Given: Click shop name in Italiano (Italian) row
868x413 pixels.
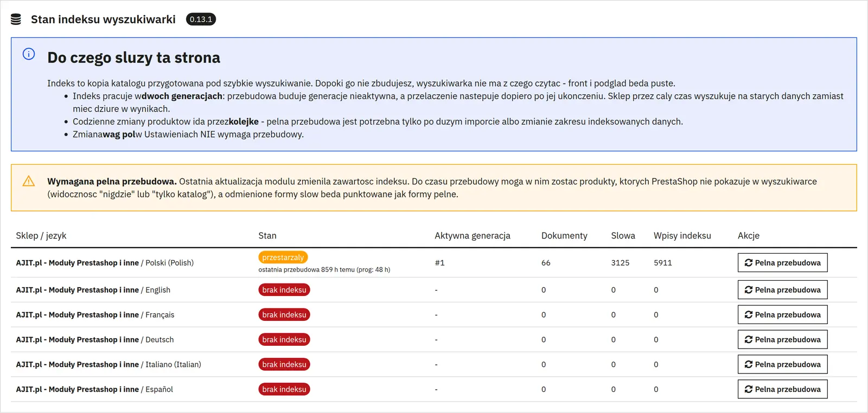Looking at the screenshot, I should click(77, 365).
